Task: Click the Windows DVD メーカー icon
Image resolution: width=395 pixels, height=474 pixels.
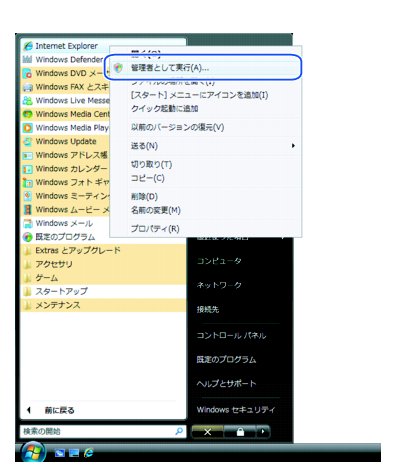Action: coord(27,73)
